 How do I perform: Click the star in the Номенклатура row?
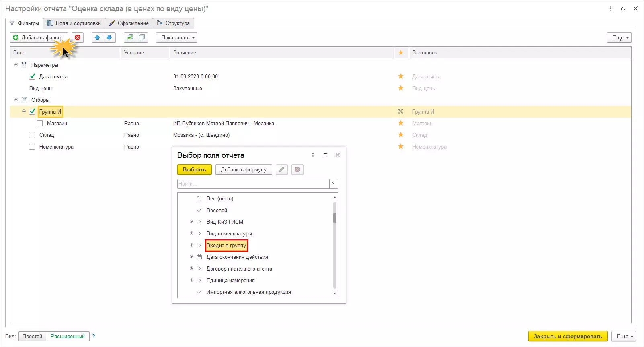pyautogui.click(x=401, y=147)
